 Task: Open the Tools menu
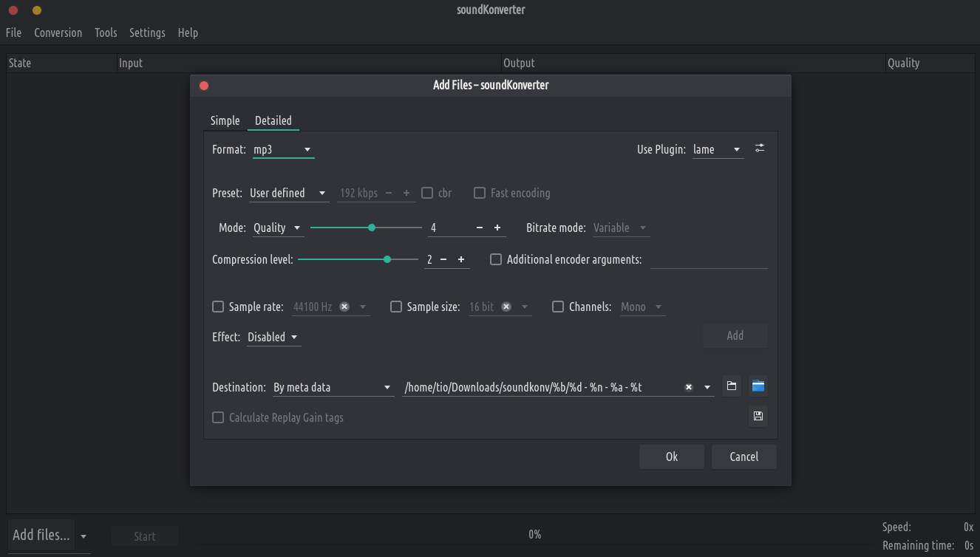coord(106,33)
